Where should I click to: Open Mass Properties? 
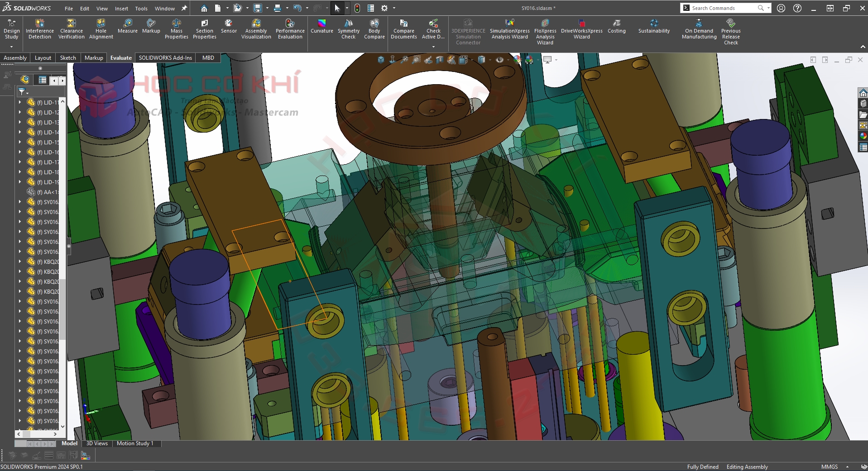[x=177, y=29]
